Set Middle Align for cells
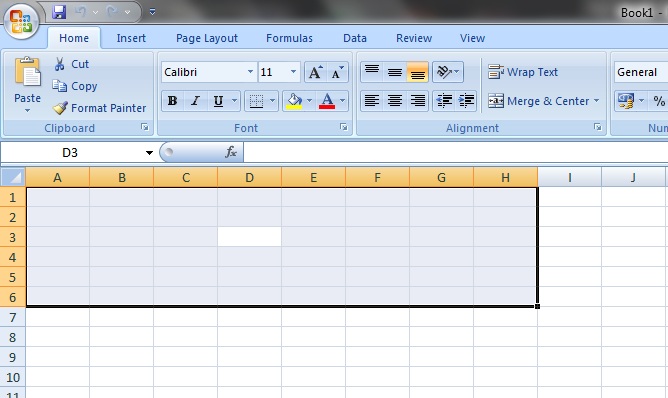Screen dimensions: 668x398 (395, 72)
